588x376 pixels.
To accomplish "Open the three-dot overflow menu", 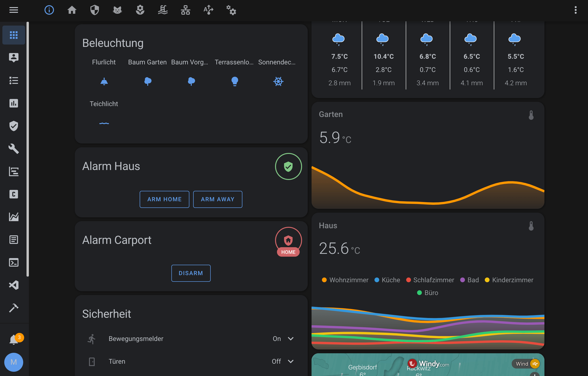I will point(575,10).
